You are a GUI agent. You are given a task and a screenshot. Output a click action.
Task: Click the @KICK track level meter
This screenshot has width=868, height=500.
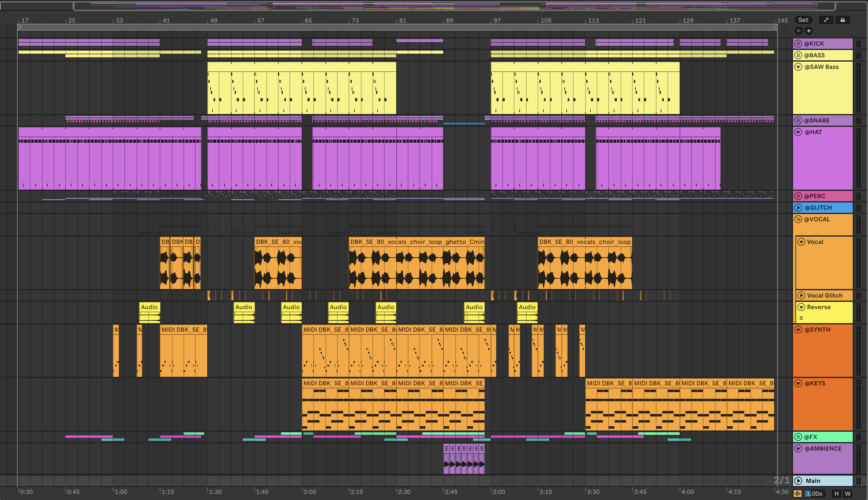[858, 44]
